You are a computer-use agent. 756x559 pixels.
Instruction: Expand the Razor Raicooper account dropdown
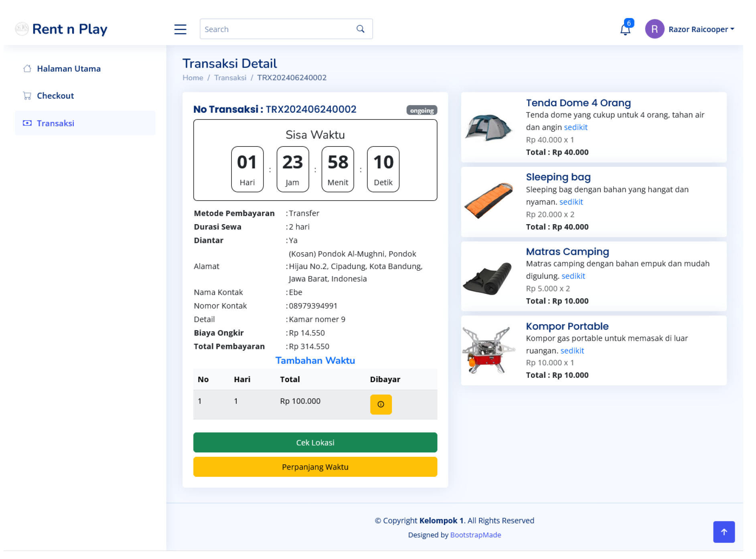[701, 29]
